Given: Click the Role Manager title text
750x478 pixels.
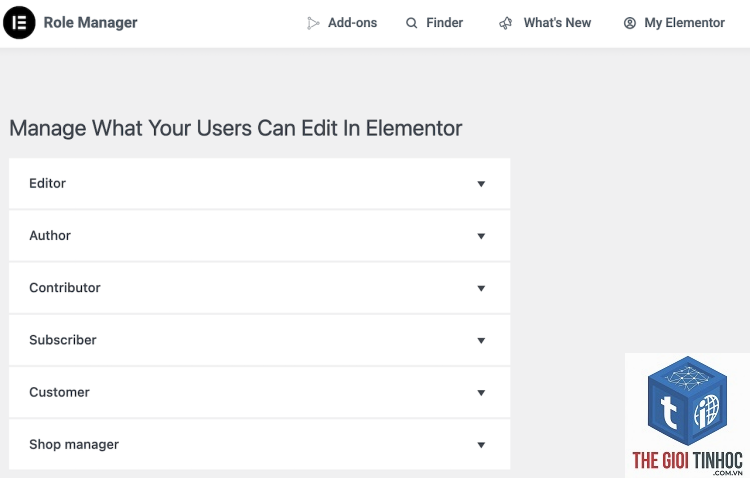Looking at the screenshot, I should 90,22.
